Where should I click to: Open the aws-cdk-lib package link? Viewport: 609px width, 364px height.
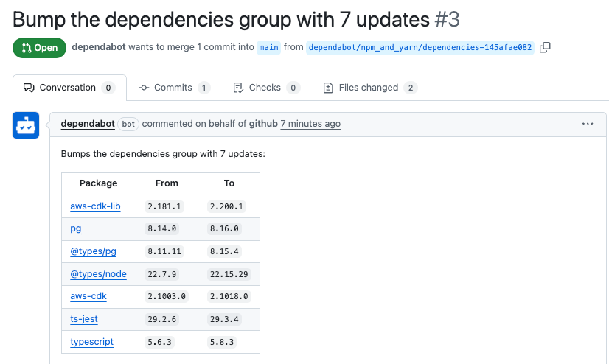pos(95,206)
